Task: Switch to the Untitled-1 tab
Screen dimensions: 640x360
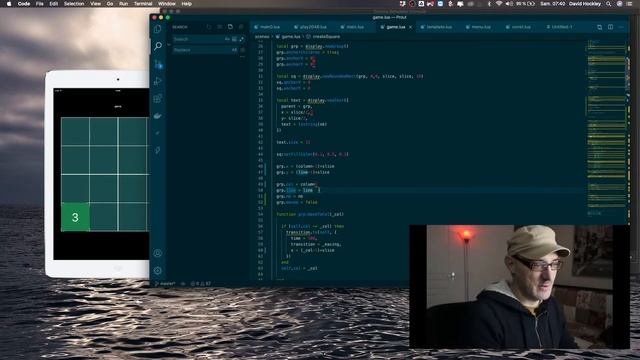Action: click(562, 27)
